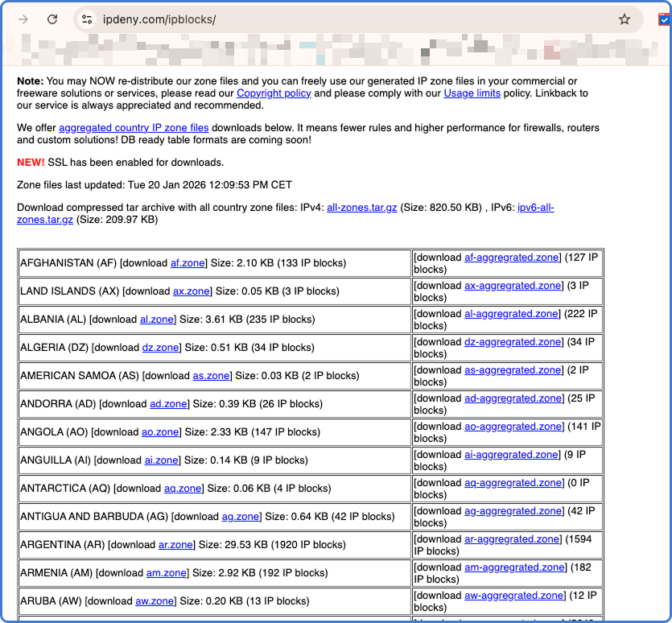
Task: Download aq.zone for Antarctica
Action: click(181, 489)
